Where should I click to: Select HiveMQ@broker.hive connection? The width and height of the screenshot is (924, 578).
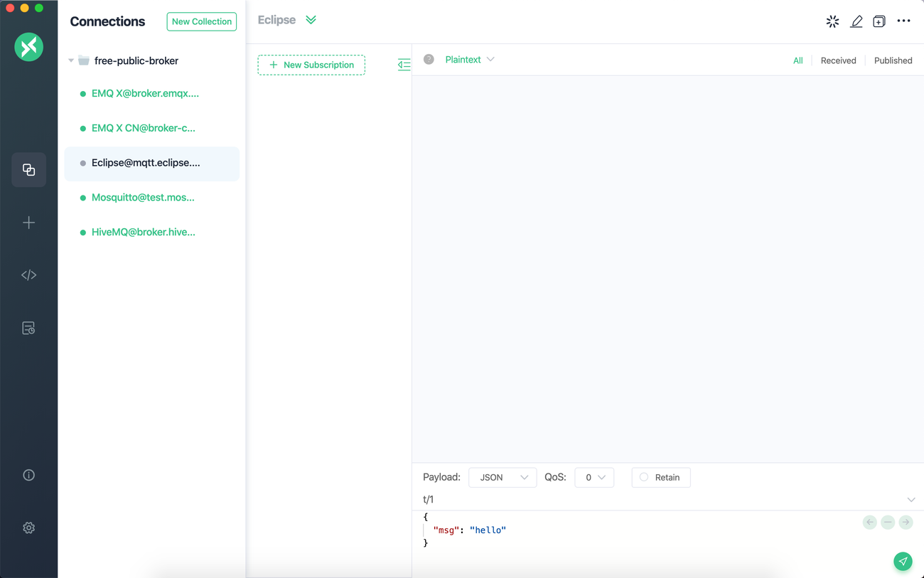(151, 232)
